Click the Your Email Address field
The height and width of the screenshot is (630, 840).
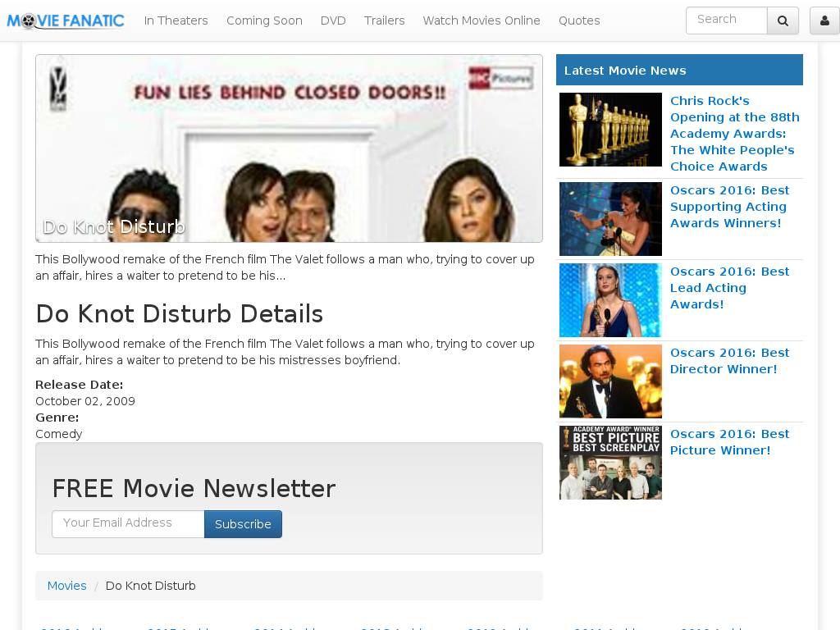click(x=128, y=523)
